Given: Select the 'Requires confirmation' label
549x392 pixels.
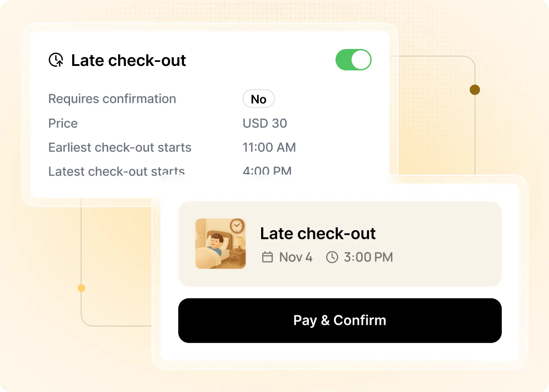Looking at the screenshot, I should coord(112,99).
